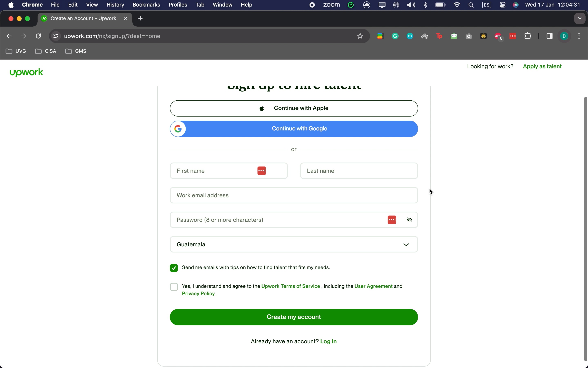Focus the Work email address field
Image resolution: width=588 pixels, height=368 pixels.
(294, 195)
